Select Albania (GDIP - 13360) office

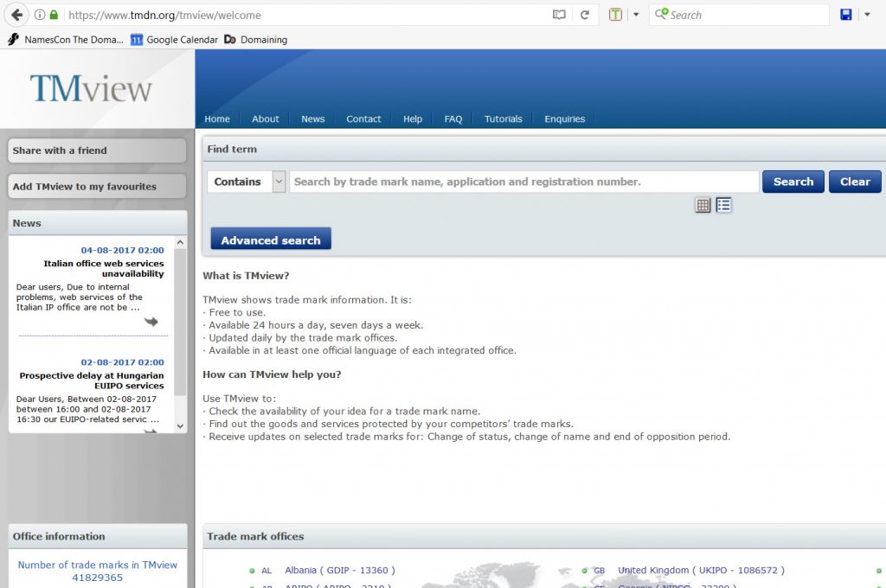pyautogui.click(x=339, y=571)
